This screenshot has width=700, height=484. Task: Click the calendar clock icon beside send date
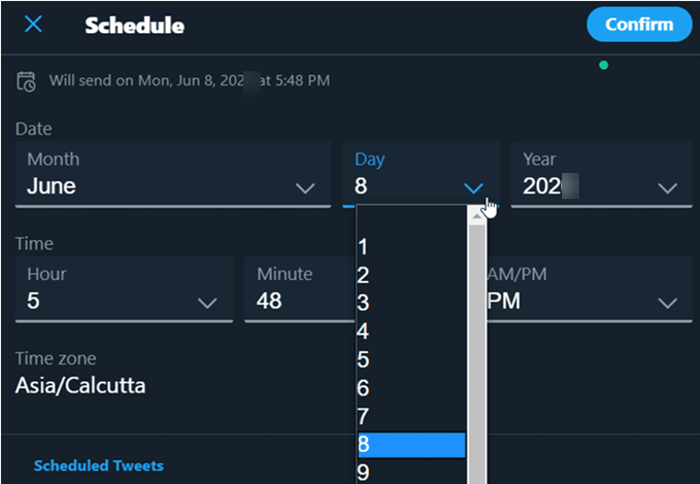click(26, 81)
